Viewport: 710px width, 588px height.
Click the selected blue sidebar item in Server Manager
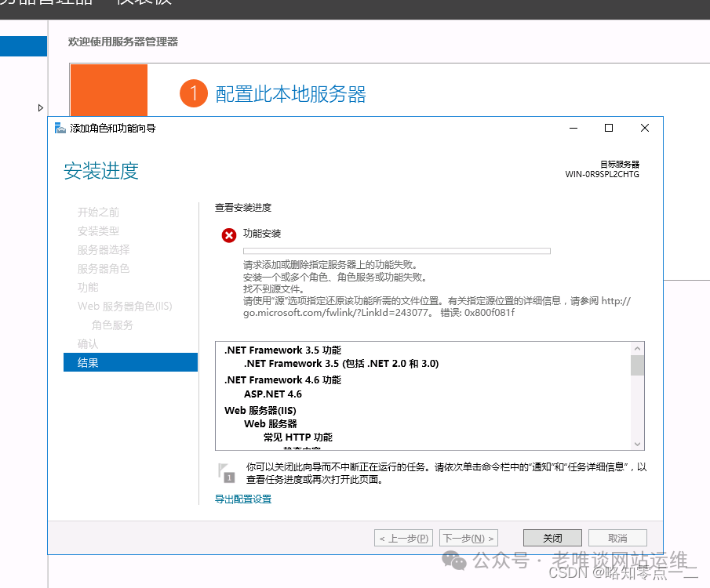[x=24, y=46]
